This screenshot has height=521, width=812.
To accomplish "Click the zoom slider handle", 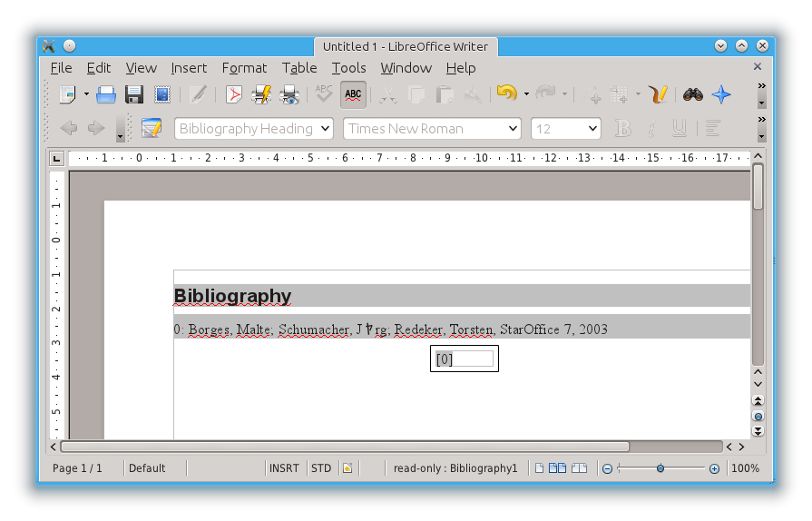I will (x=660, y=468).
